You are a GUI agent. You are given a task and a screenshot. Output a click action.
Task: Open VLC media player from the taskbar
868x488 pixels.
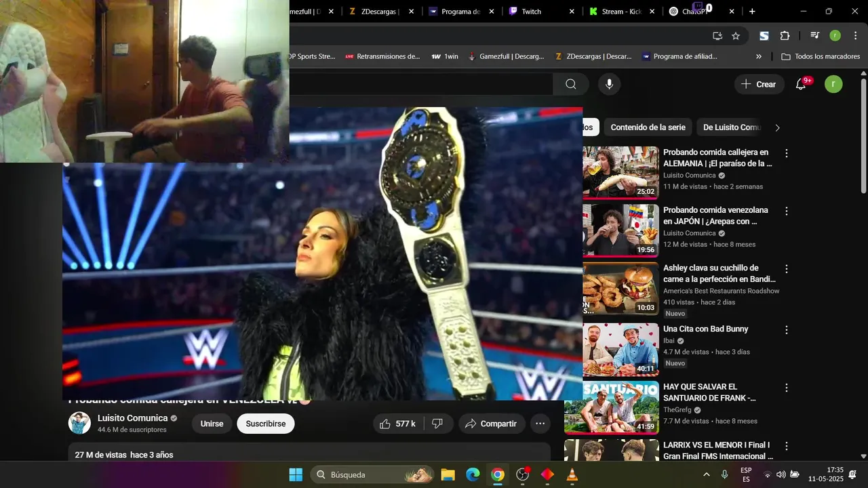click(572, 474)
